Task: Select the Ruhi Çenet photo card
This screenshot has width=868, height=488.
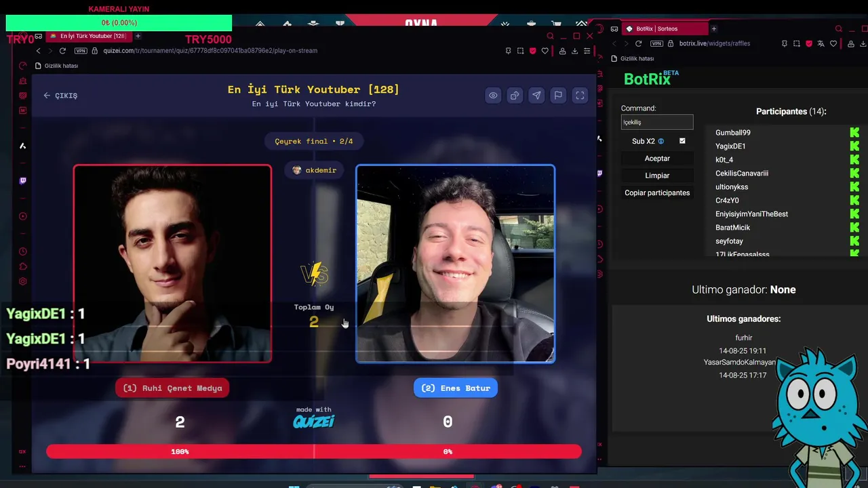Action: pyautogui.click(x=172, y=264)
